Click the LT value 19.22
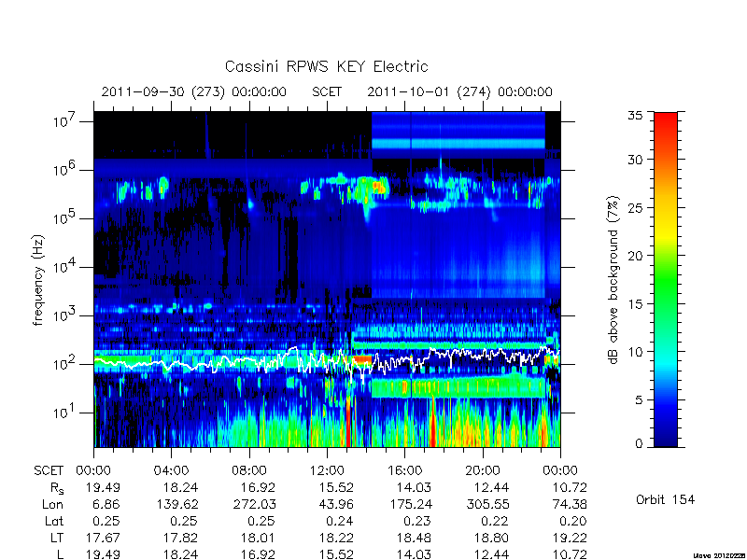 click(569, 538)
